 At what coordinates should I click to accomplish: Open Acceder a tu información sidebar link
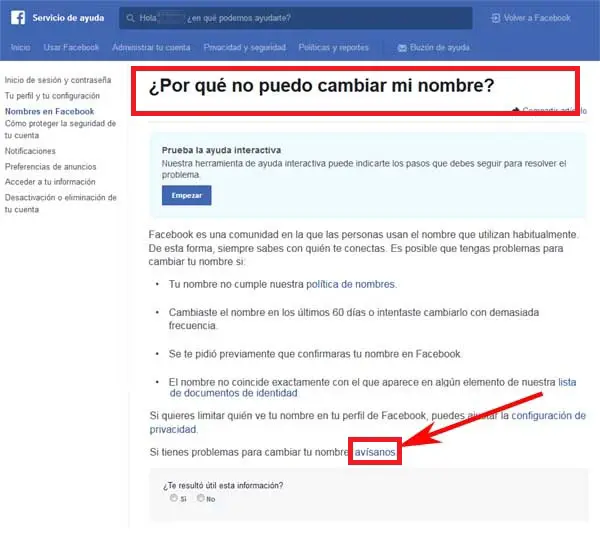(x=50, y=182)
